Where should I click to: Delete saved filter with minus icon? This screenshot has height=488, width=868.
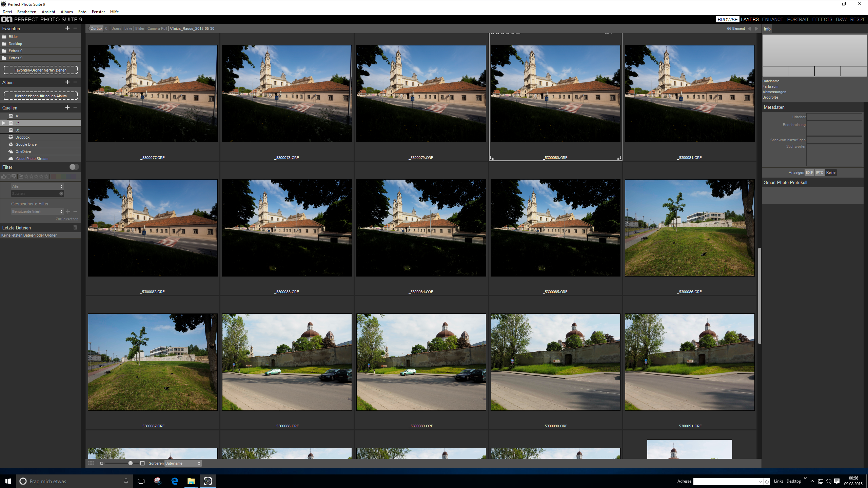tap(75, 211)
